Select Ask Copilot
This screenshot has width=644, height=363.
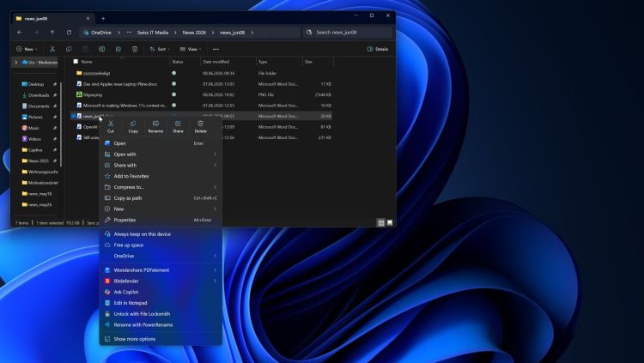[x=161, y=292]
